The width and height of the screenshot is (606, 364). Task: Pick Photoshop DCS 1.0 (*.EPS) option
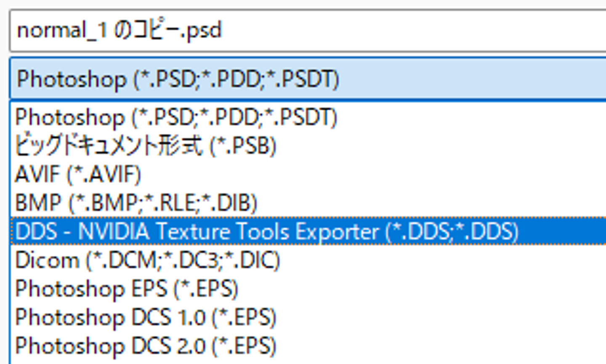tap(146, 318)
